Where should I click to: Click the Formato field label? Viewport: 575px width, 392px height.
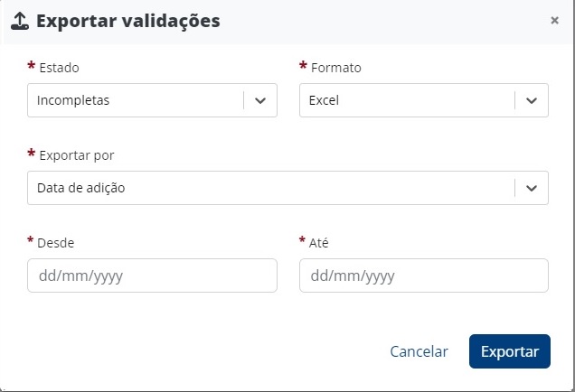(x=335, y=68)
